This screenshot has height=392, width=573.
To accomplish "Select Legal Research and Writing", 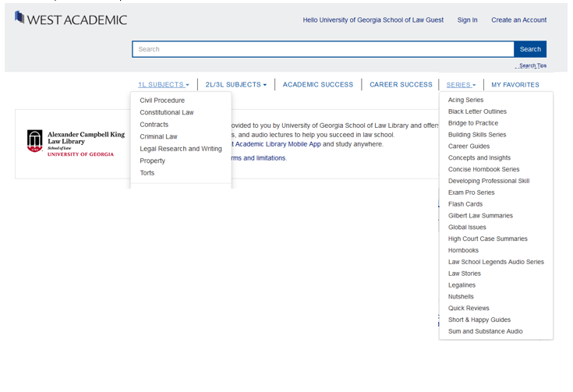I will (181, 149).
